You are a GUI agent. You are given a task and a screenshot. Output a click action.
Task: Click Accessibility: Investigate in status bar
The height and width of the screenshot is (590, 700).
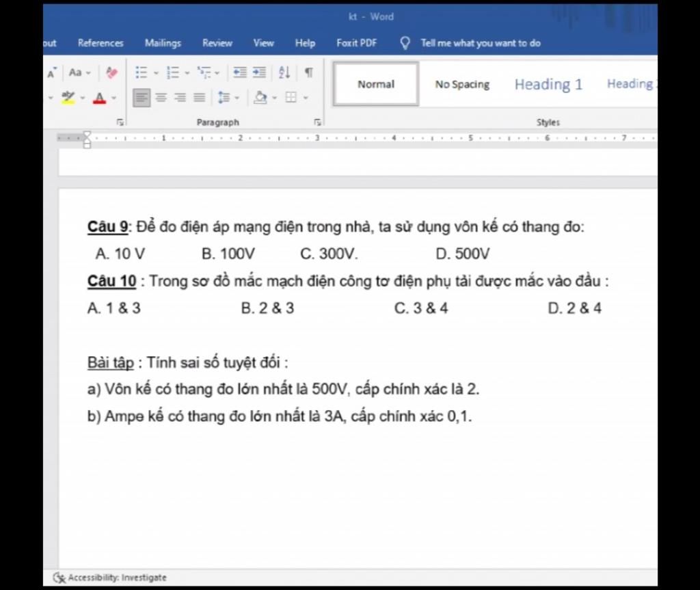pyautogui.click(x=118, y=578)
